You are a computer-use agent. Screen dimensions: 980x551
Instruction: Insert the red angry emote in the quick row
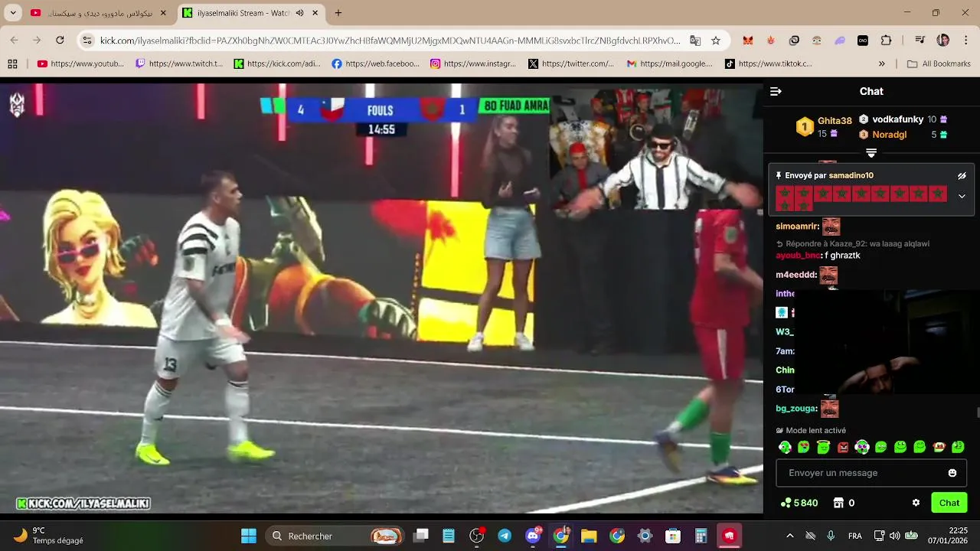843,447
